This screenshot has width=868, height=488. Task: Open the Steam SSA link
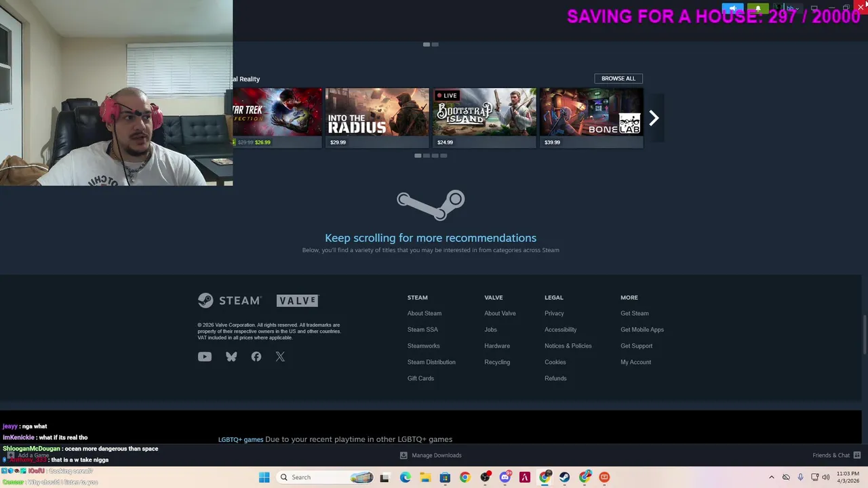pyautogui.click(x=422, y=329)
